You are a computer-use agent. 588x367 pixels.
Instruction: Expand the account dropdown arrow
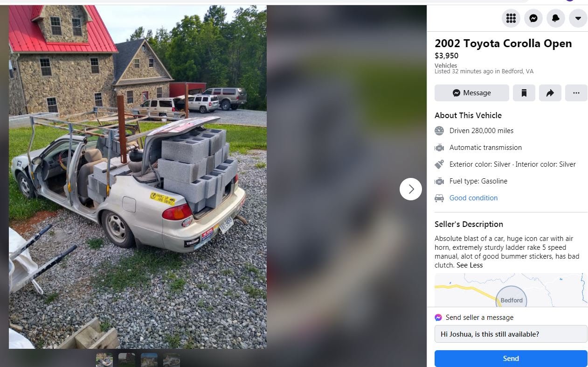coord(578,18)
